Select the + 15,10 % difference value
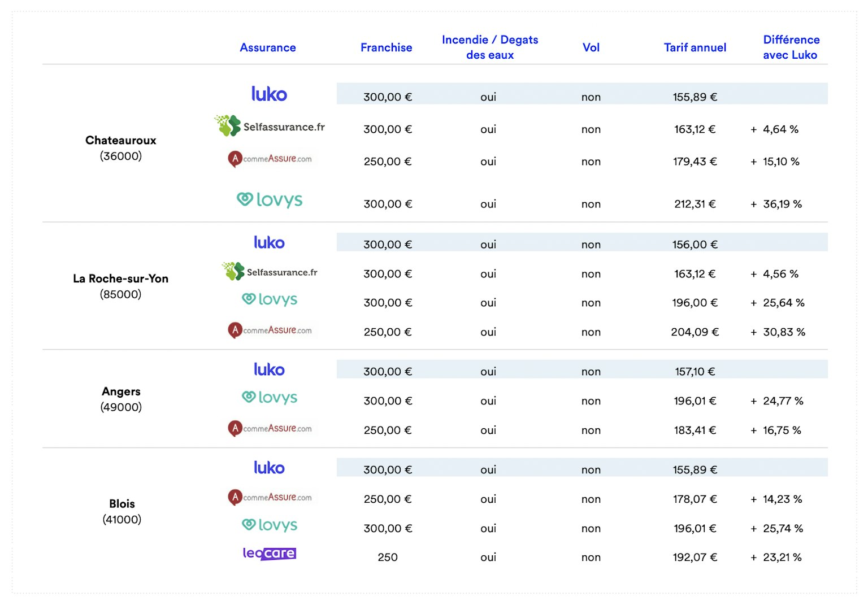The height and width of the screenshot is (605, 868). pos(775,162)
